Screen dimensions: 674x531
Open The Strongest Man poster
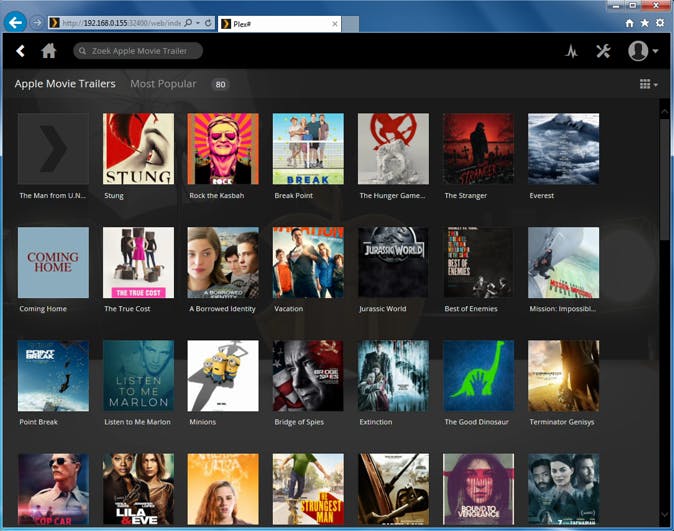(308, 489)
